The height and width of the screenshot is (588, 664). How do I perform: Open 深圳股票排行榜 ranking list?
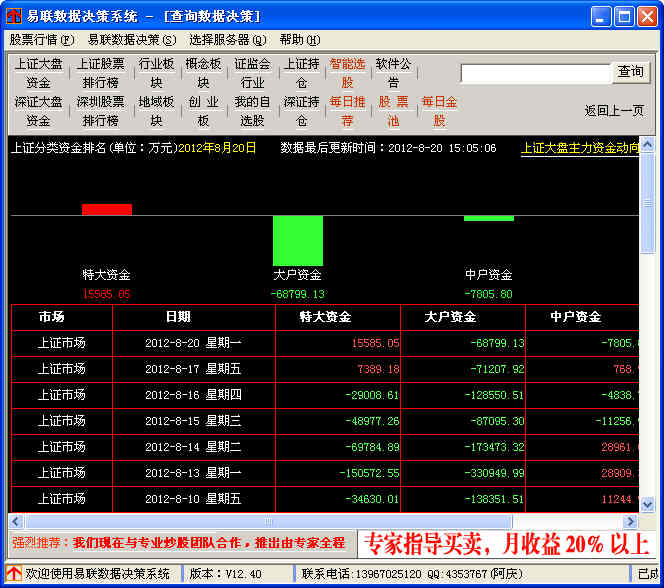100,111
